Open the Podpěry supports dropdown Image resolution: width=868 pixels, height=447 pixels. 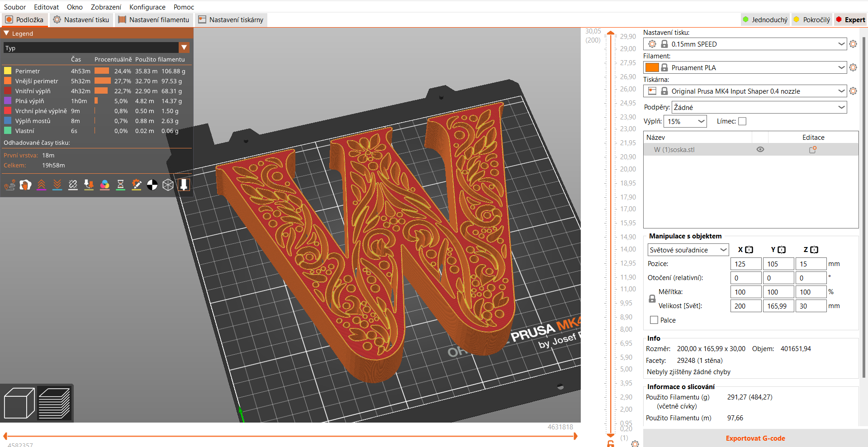[x=759, y=107]
